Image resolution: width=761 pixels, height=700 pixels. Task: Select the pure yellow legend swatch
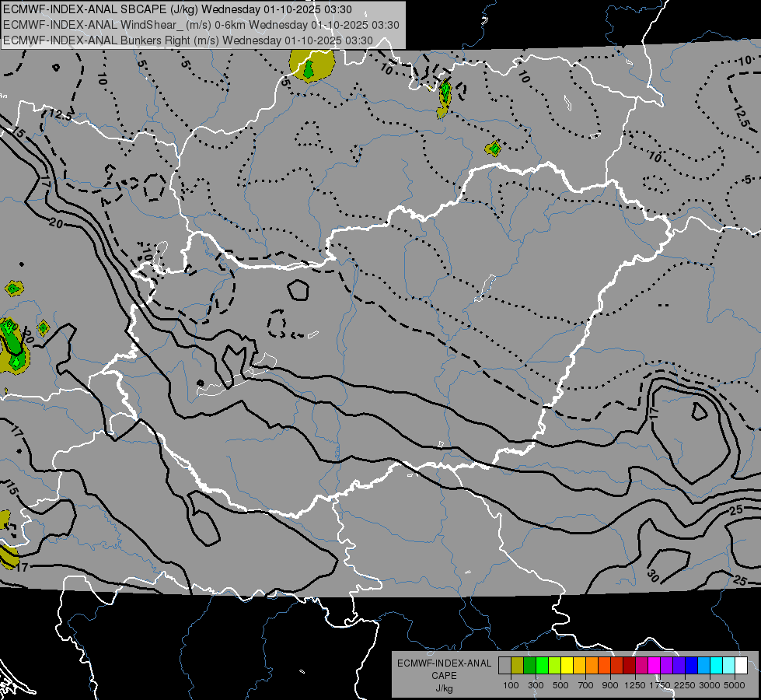point(567,666)
